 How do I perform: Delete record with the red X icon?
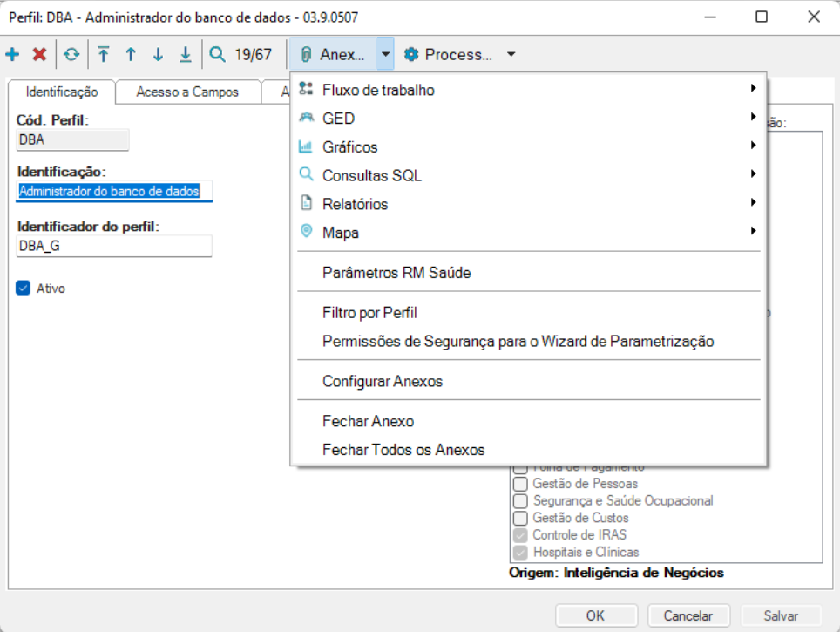[39, 54]
